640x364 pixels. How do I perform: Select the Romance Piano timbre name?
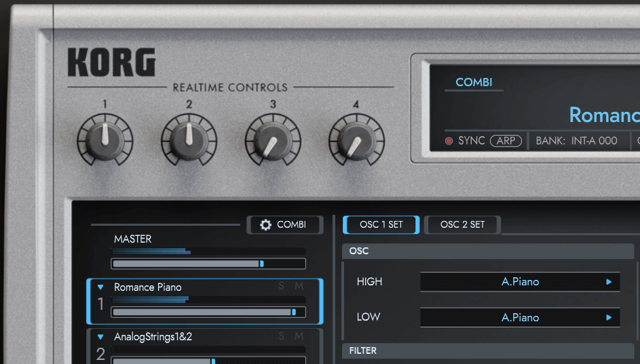pyautogui.click(x=148, y=287)
